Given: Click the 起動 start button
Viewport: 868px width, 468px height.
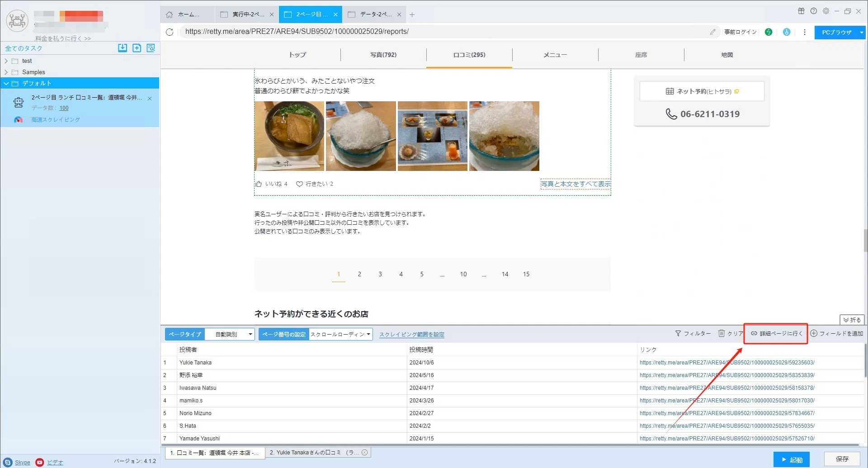Looking at the screenshot, I should tap(791, 459).
